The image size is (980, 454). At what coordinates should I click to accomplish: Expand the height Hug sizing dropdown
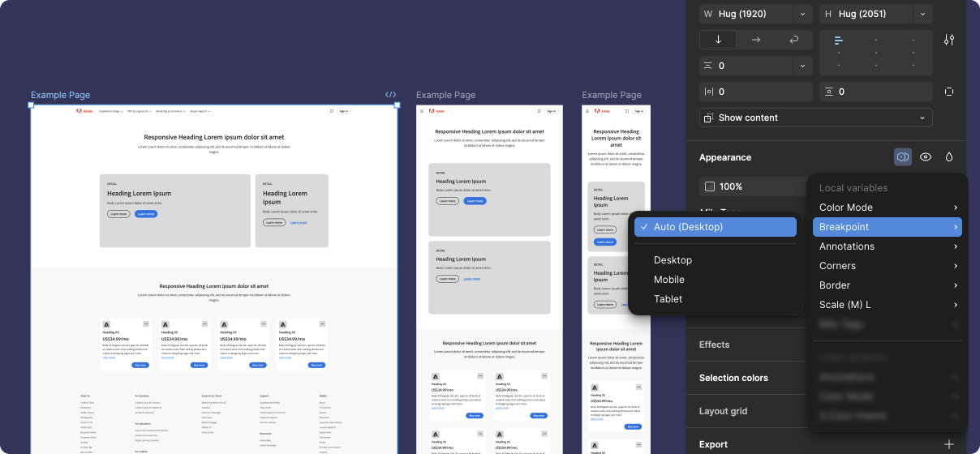[922, 14]
